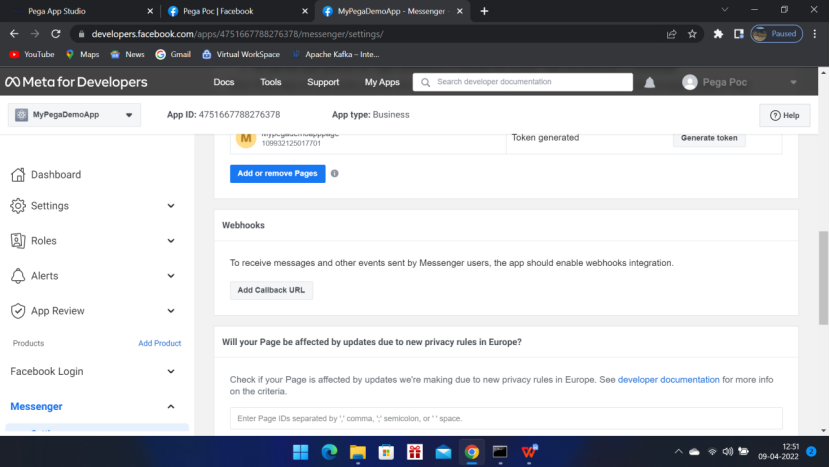Click the Generate token button
The image size is (830, 467).
click(x=709, y=138)
